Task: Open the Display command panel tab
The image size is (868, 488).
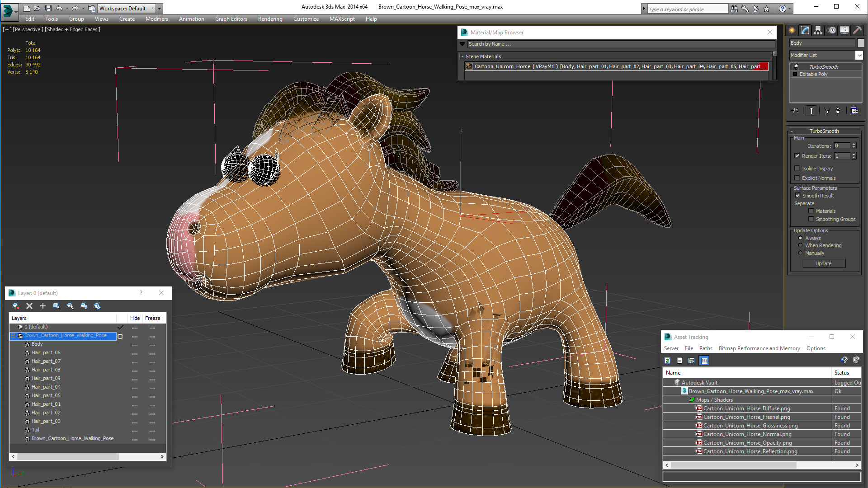Action: coord(844,30)
